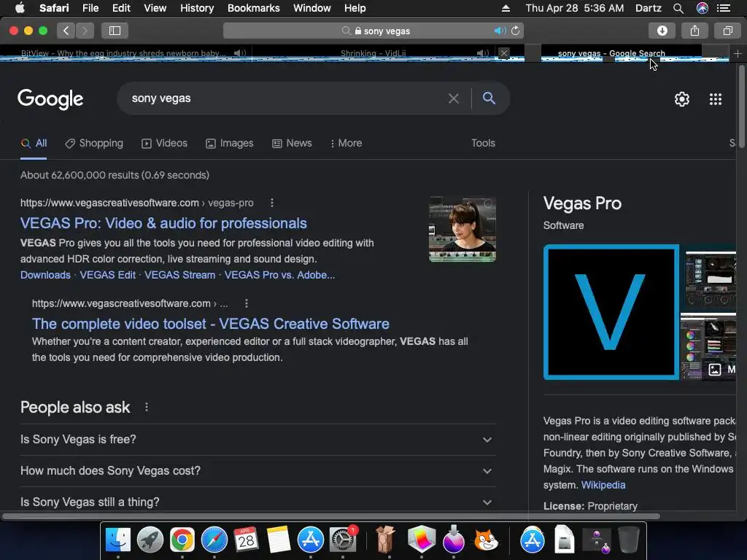The image size is (747, 560).
Task: Open the Wikipedia link in knowledge panel
Action: pyautogui.click(x=603, y=485)
